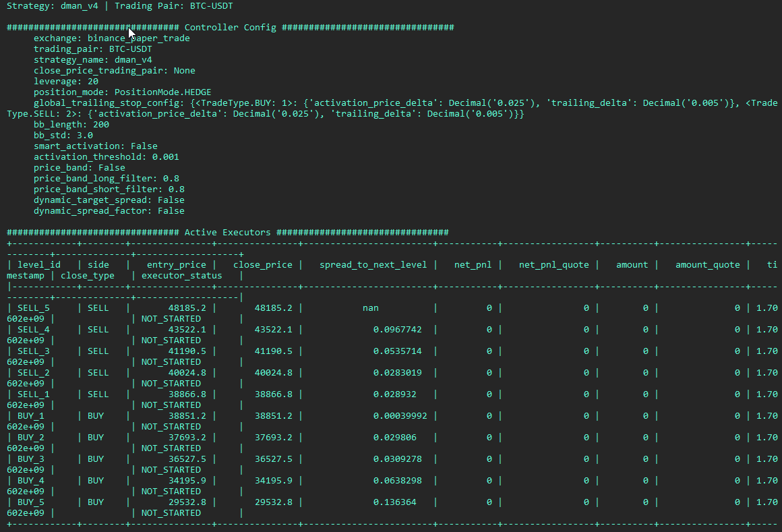The width and height of the screenshot is (782, 532).
Task: Click the SELL_5 level id cell
Action: tap(34, 308)
